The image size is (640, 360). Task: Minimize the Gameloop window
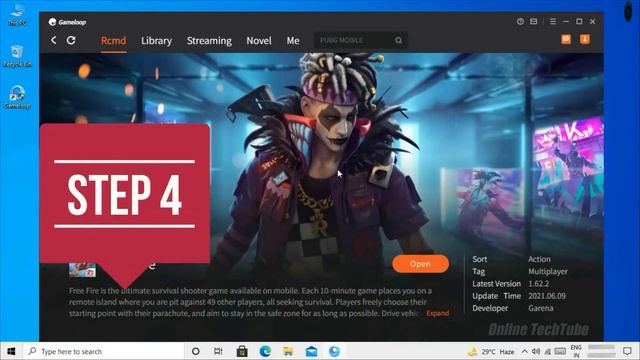point(566,21)
